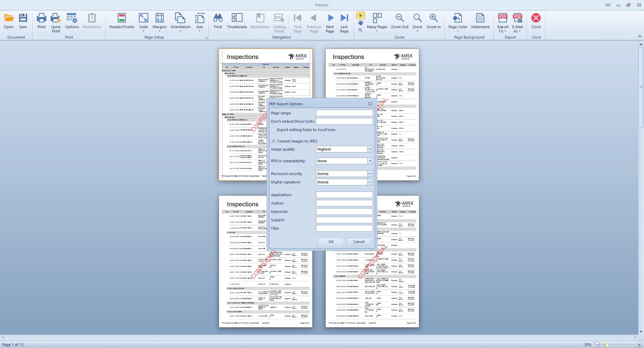Click the Password security (none) field

point(341,173)
